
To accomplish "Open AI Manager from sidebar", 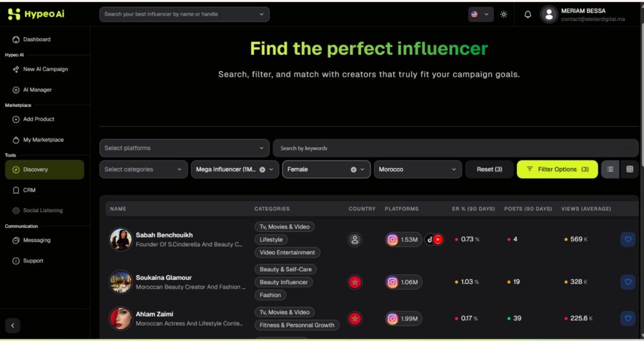I will point(32,89).
